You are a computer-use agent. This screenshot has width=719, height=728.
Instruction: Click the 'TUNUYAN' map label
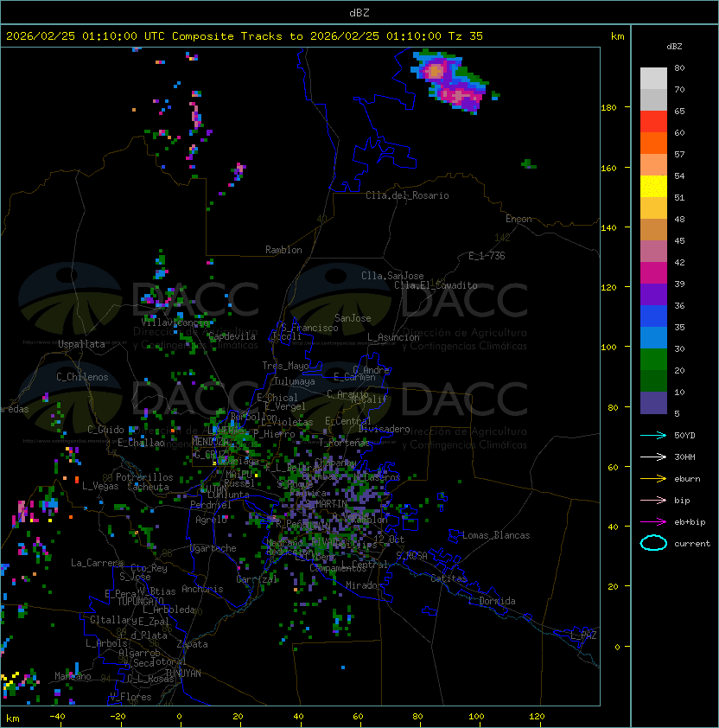tap(183, 674)
